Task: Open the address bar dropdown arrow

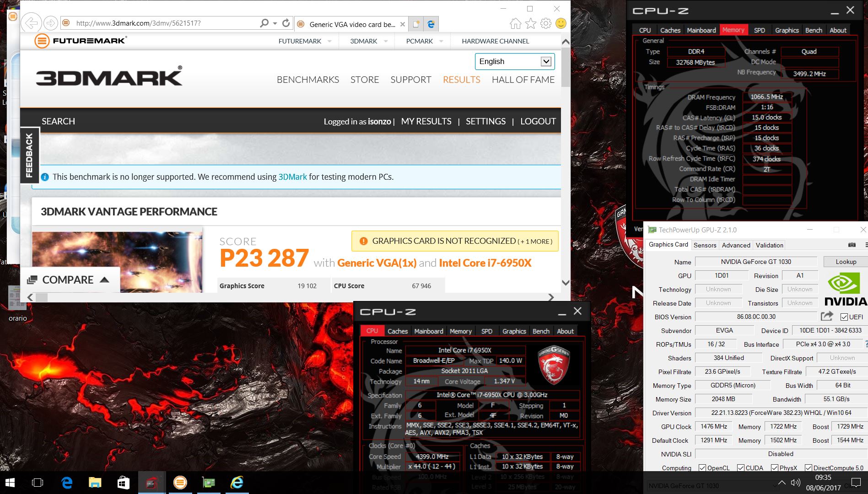Action: 275,23
